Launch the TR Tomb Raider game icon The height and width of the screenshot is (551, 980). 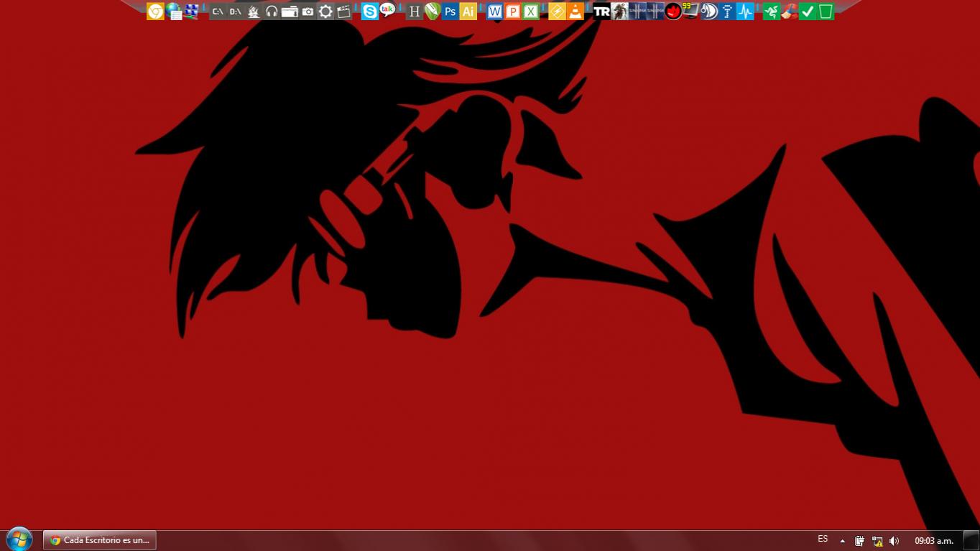point(601,11)
